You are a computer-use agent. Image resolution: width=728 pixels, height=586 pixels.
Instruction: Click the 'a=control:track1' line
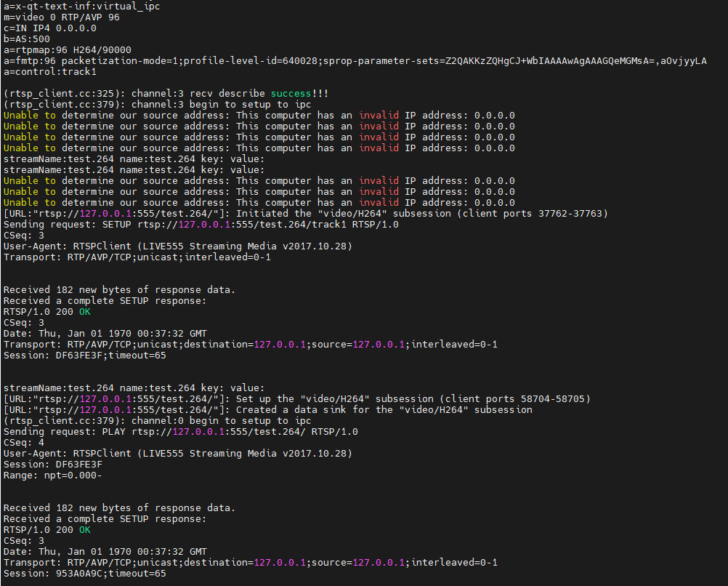(x=49, y=72)
